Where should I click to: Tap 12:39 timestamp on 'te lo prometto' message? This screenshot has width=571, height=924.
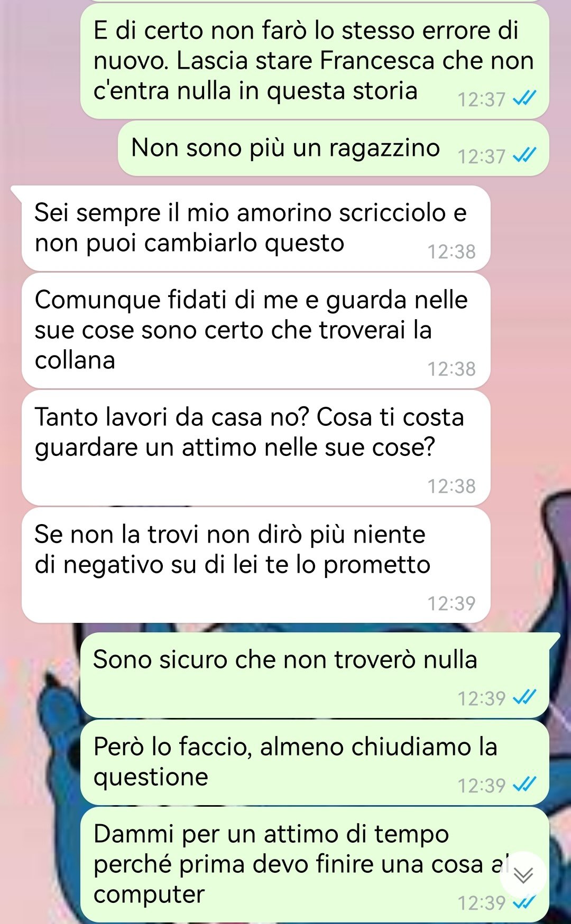click(452, 603)
